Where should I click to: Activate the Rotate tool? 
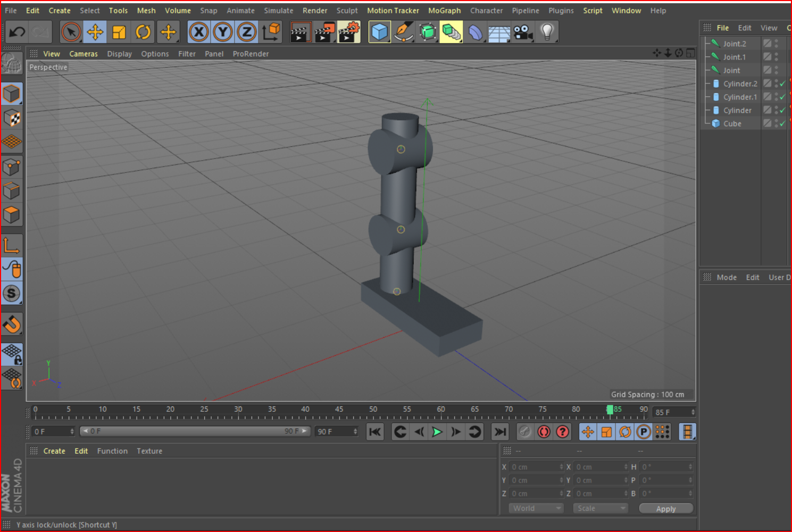[143, 32]
